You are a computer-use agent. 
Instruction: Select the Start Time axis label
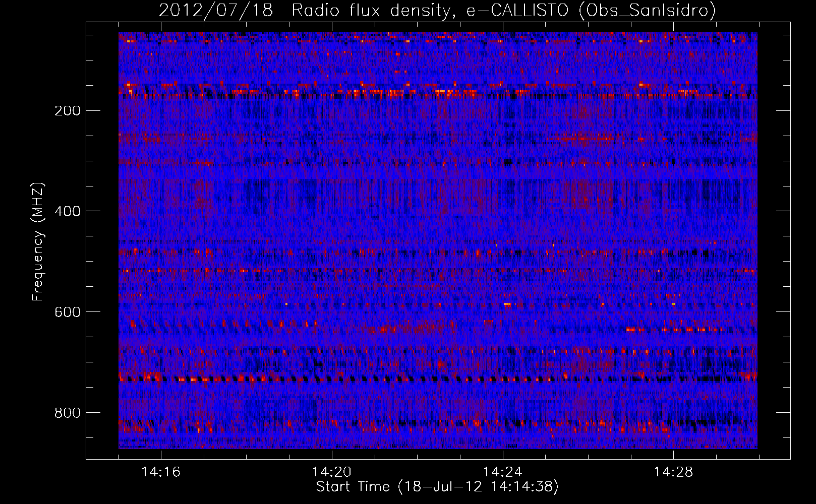click(x=437, y=487)
